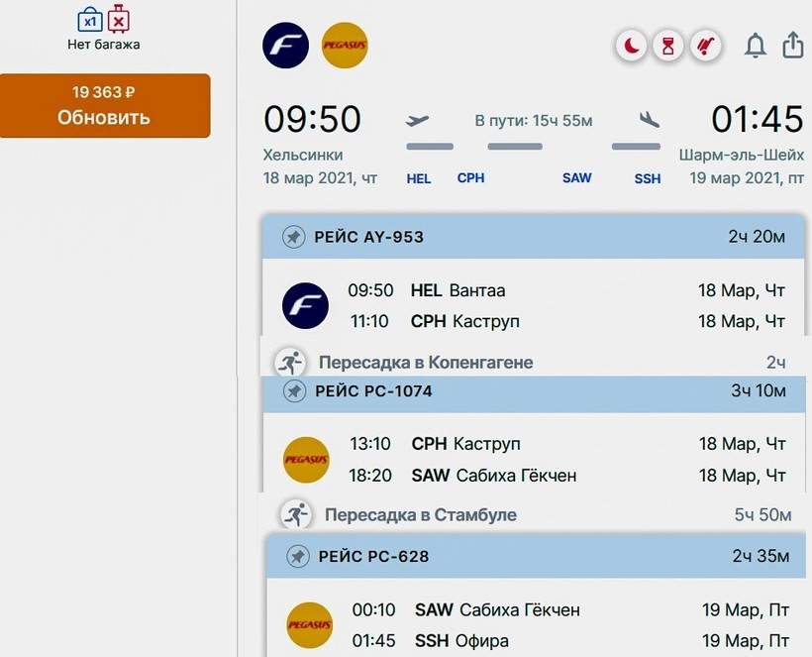Viewport: 812px width, 657px height.
Task: Expand the РЕЙС PC-1074 header
Action: (x=535, y=391)
